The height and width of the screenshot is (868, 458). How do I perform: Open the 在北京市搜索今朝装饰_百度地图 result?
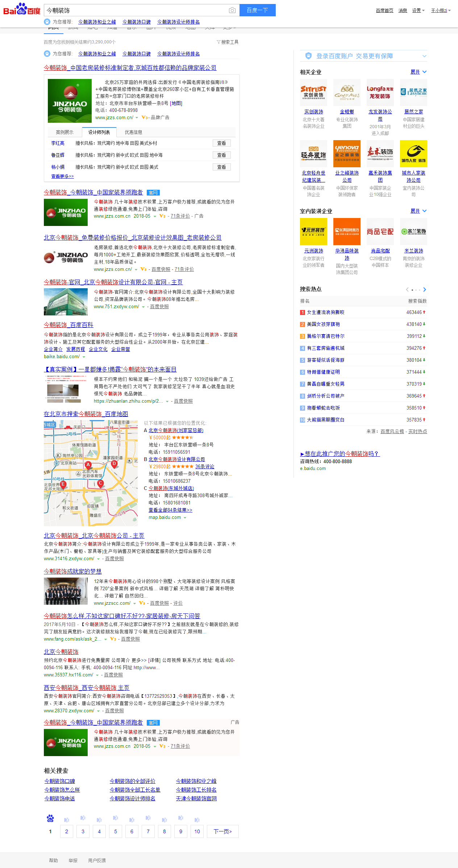[86, 414]
